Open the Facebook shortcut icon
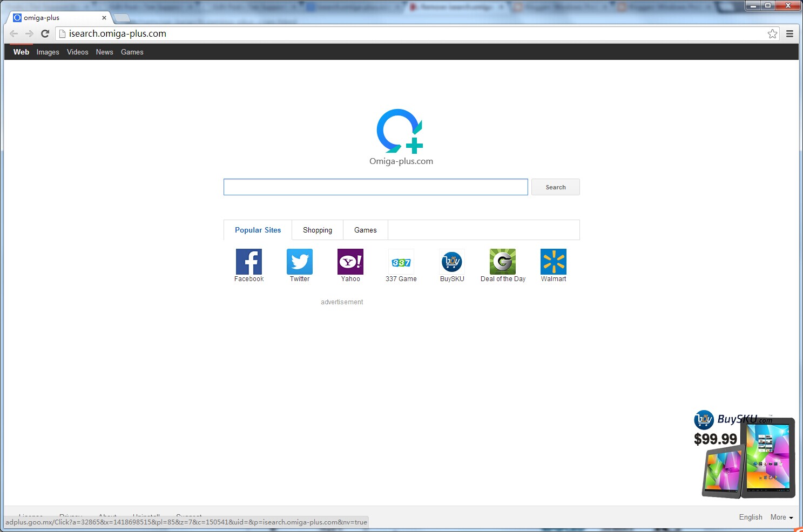803x532 pixels. (x=249, y=262)
